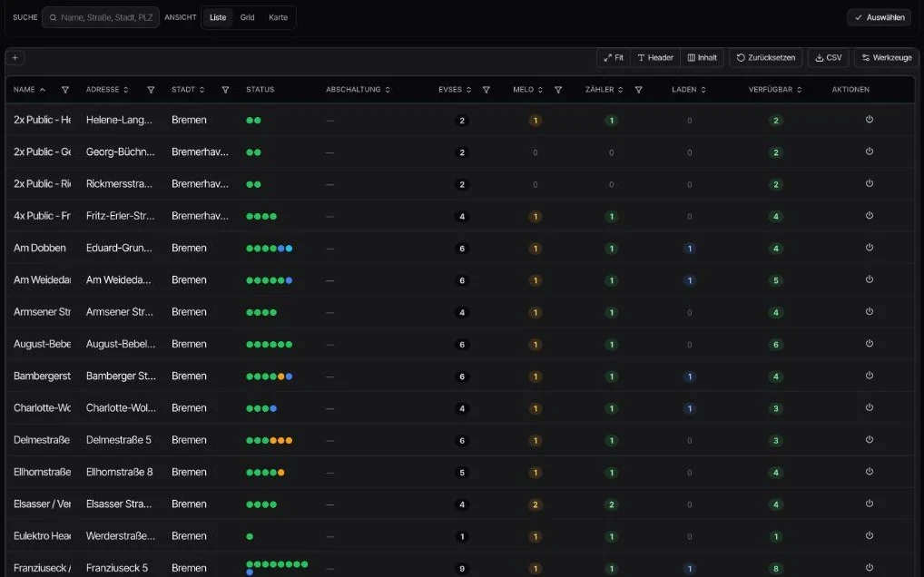Click the power icon for Am Dobben row

(870, 248)
